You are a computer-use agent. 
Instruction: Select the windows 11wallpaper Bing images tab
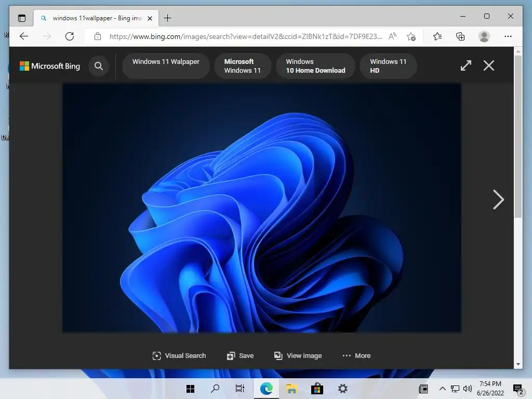tap(96, 18)
